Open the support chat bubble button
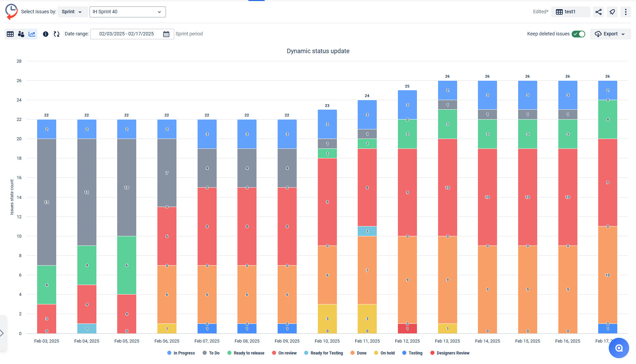Viewport: 636px width, 364px height. pyautogui.click(x=619, y=348)
